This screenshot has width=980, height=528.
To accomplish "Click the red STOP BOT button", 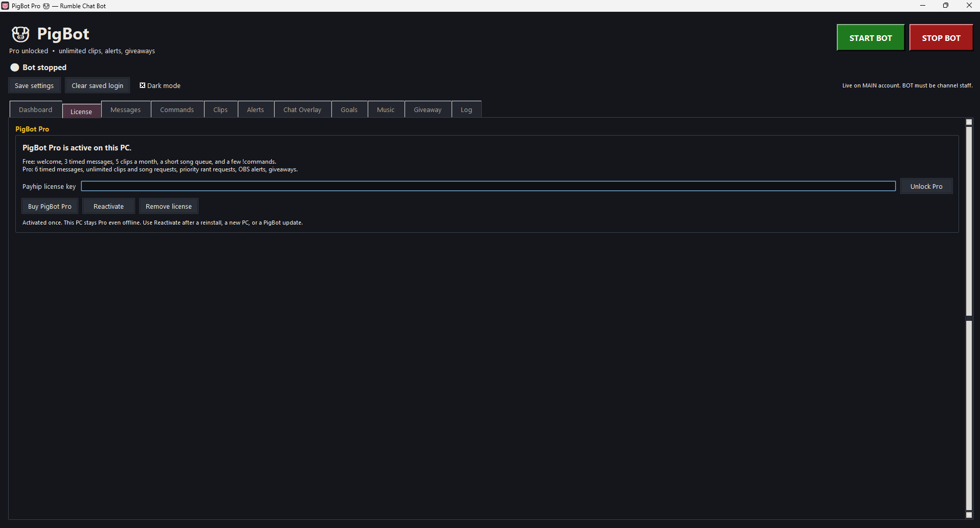I will (941, 38).
